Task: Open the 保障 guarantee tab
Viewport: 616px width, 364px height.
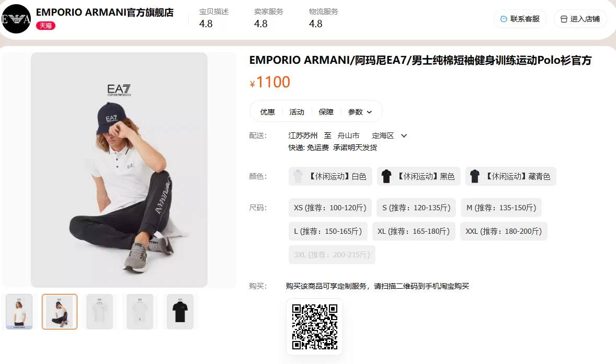Action: [326, 112]
